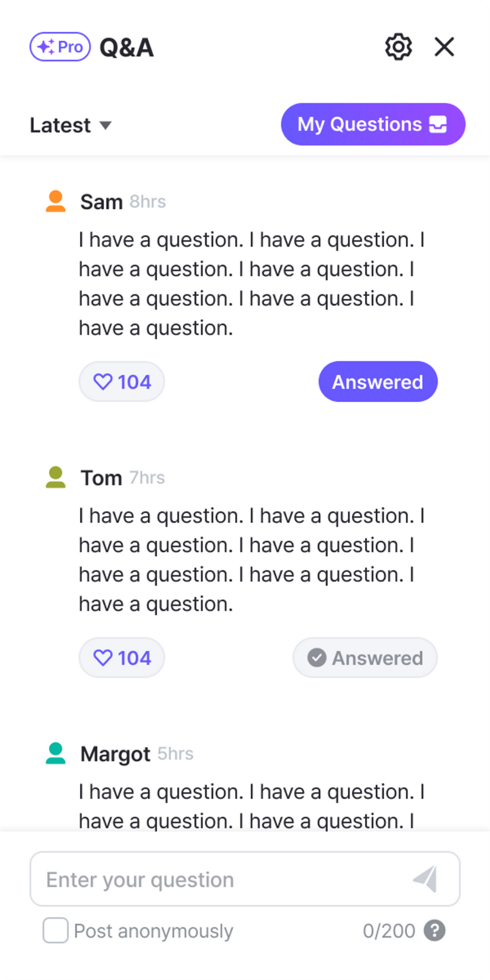The image size is (490, 980).
Task: Open help question mark icon
Action: point(435,931)
